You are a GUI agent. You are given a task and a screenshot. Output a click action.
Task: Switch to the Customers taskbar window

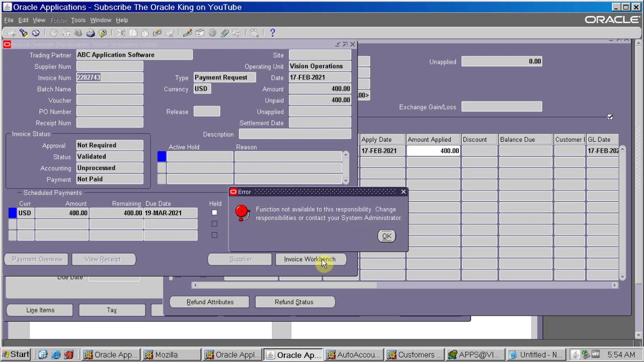415,354
